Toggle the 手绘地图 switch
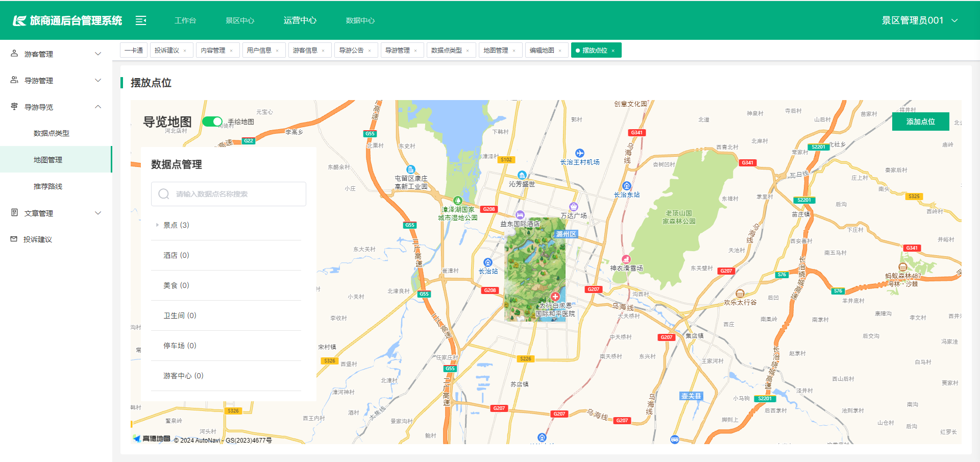Viewport: 980px width, 462px height. point(212,121)
